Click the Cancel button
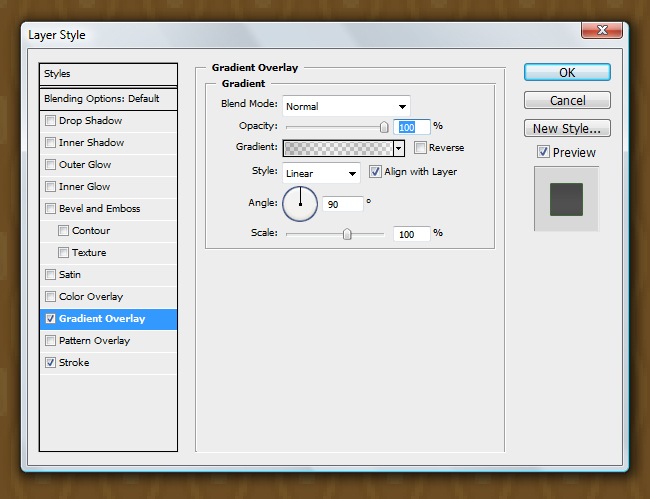The width and height of the screenshot is (650, 499). click(x=567, y=101)
